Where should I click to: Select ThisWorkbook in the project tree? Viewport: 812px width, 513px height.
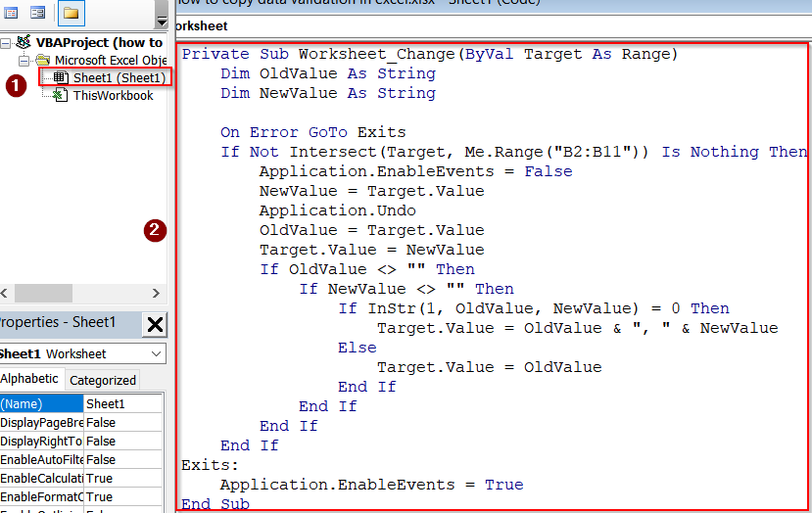pos(113,95)
